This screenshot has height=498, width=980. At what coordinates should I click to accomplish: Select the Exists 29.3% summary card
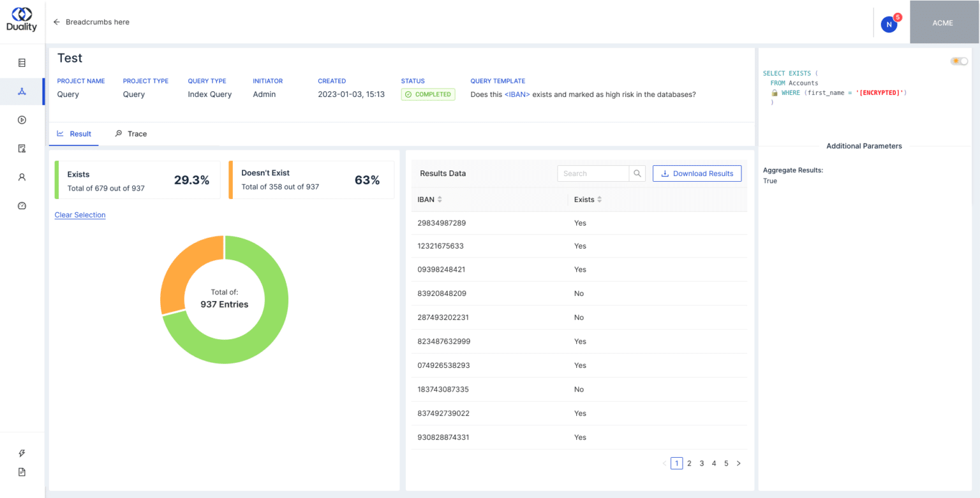tap(138, 180)
